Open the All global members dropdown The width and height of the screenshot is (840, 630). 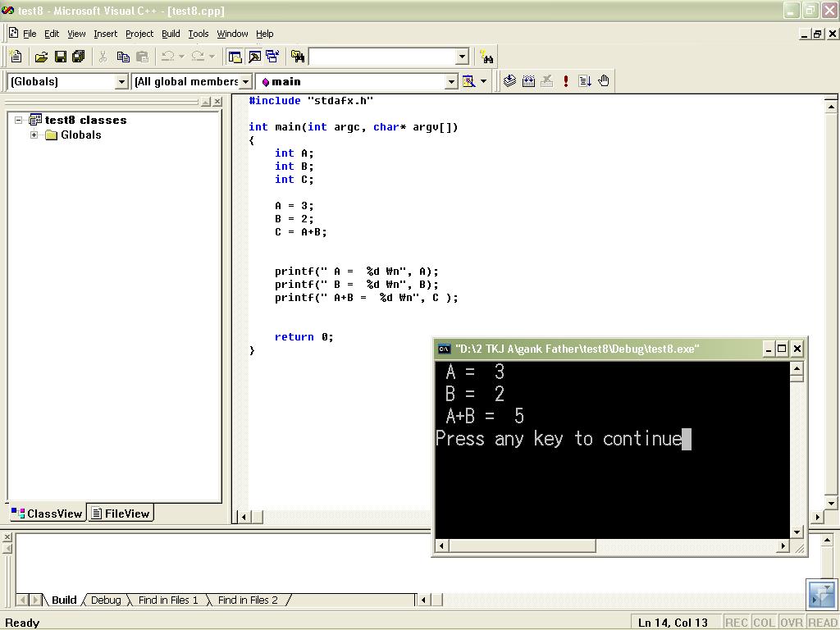pos(245,81)
